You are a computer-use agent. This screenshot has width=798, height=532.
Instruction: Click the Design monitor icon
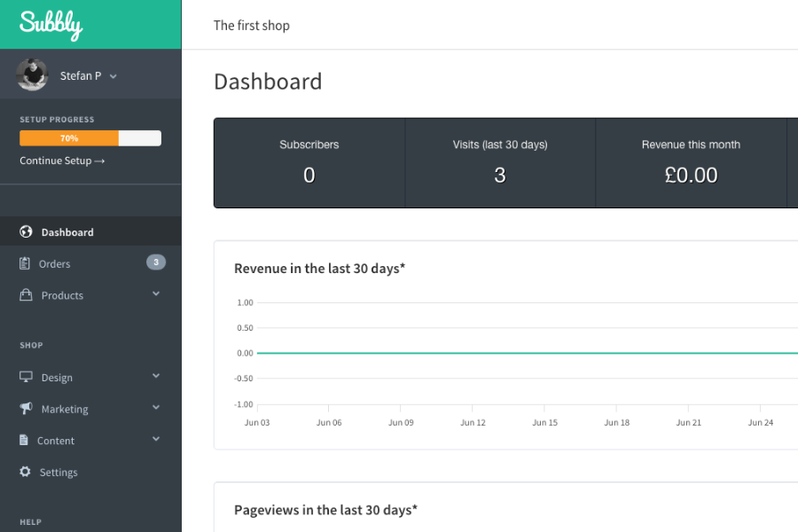coord(26,377)
